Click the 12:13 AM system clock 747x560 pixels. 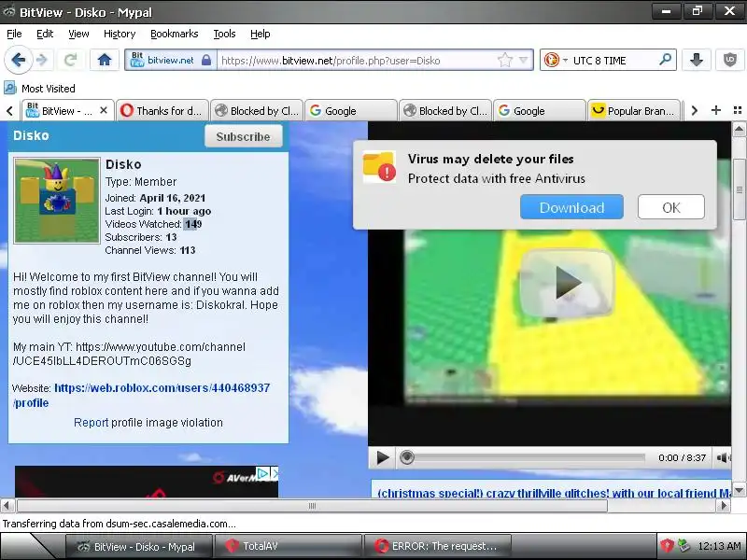click(x=719, y=546)
